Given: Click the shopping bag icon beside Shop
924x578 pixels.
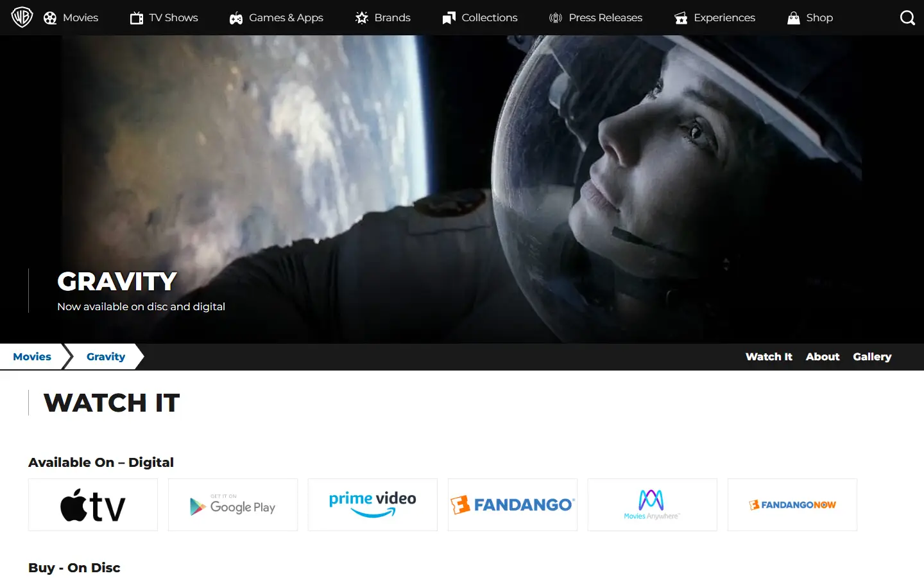Looking at the screenshot, I should (x=794, y=18).
